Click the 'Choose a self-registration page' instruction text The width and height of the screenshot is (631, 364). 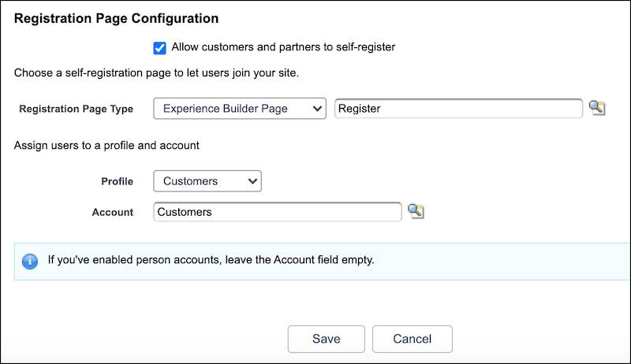[156, 73]
